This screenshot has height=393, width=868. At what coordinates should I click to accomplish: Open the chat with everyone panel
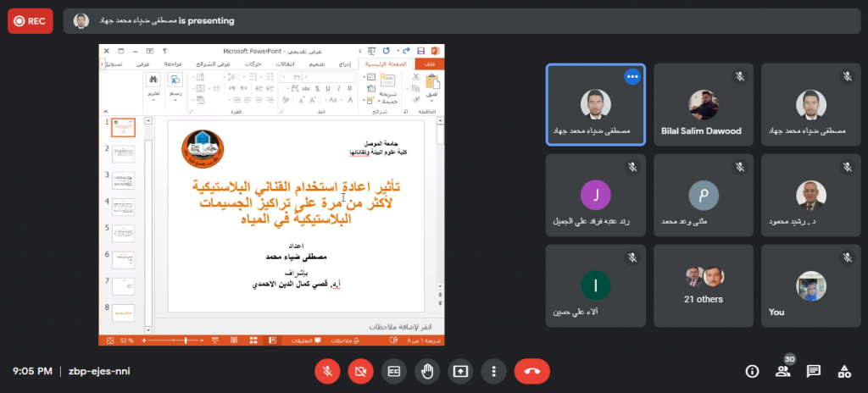pyautogui.click(x=814, y=371)
